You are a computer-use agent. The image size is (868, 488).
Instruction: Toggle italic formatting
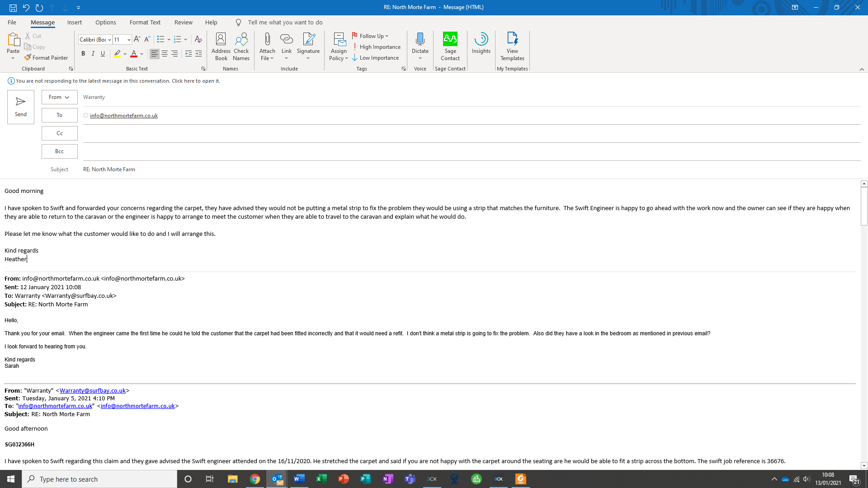click(x=93, y=54)
